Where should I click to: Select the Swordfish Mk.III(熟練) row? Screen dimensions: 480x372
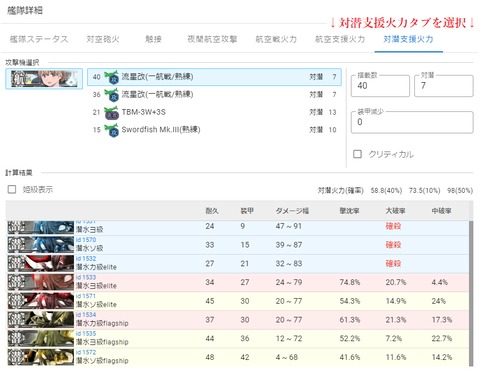[214, 130]
